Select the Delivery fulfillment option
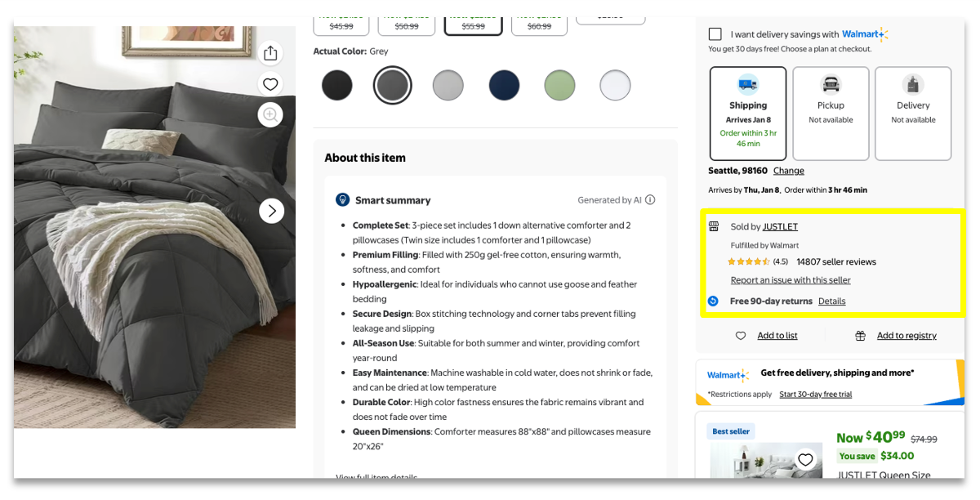Image resolution: width=980 pixels, height=500 pixels. coord(913,113)
